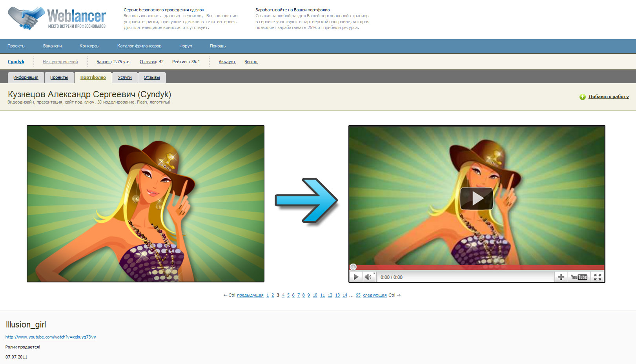636x364 pixels.
Task: Open Сервис безопасного проведения сделок link
Action: click(164, 10)
